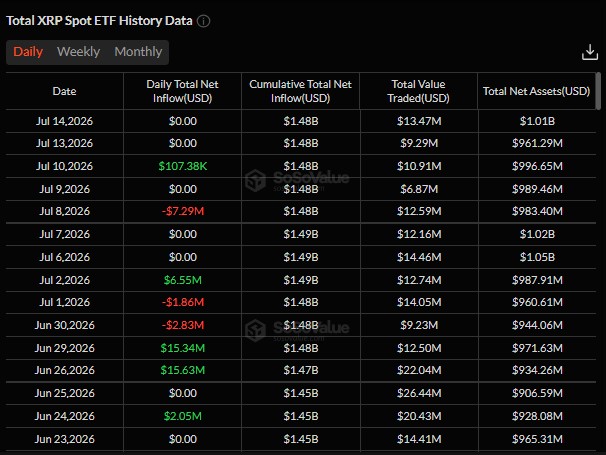Select the Jun 25,2026 date cell
The width and height of the screenshot is (606, 455).
pos(64,393)
